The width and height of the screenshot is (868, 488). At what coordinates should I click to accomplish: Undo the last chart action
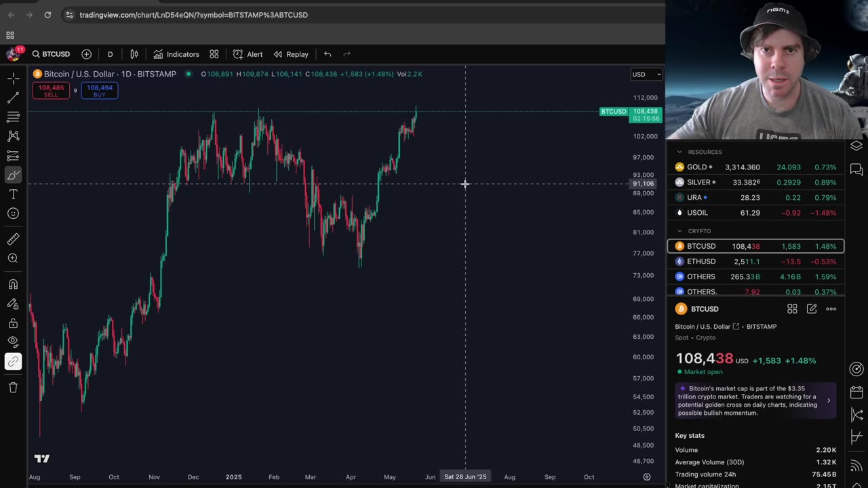point(328,54)
